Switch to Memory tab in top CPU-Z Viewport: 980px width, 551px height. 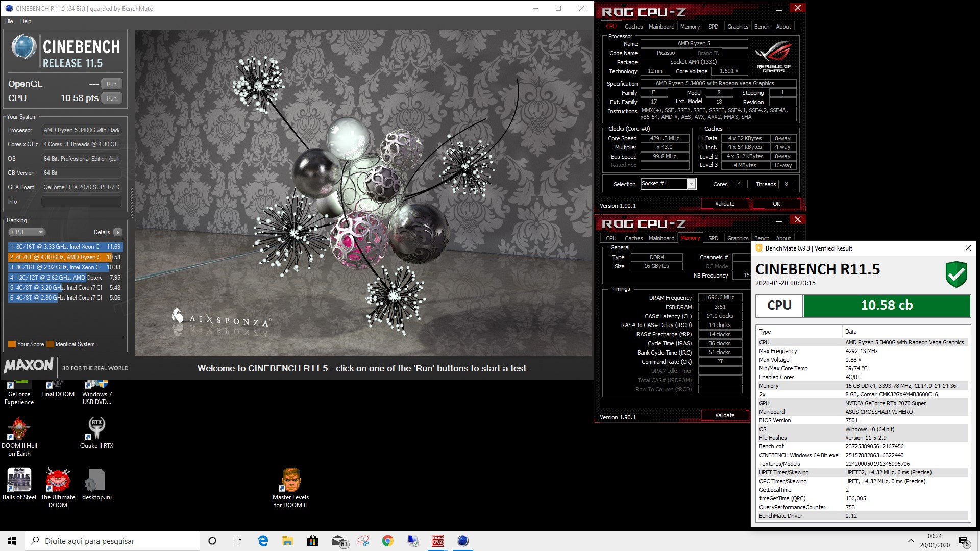(x=690, y=27)
